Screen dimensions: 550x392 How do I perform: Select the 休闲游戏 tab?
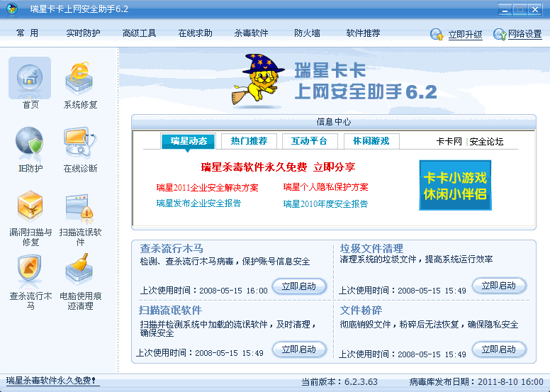tap(371, 141)
